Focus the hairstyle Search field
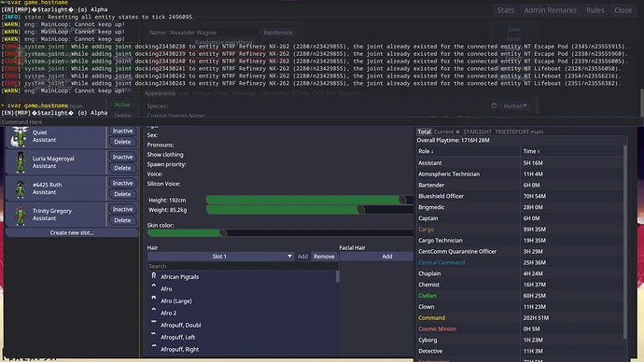The image size is (644, 362). (243, 267)
